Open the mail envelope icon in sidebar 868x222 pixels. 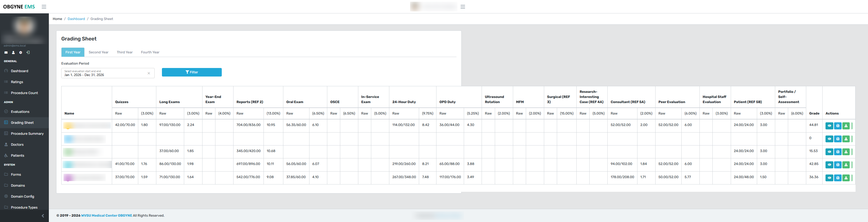[6, 52]
